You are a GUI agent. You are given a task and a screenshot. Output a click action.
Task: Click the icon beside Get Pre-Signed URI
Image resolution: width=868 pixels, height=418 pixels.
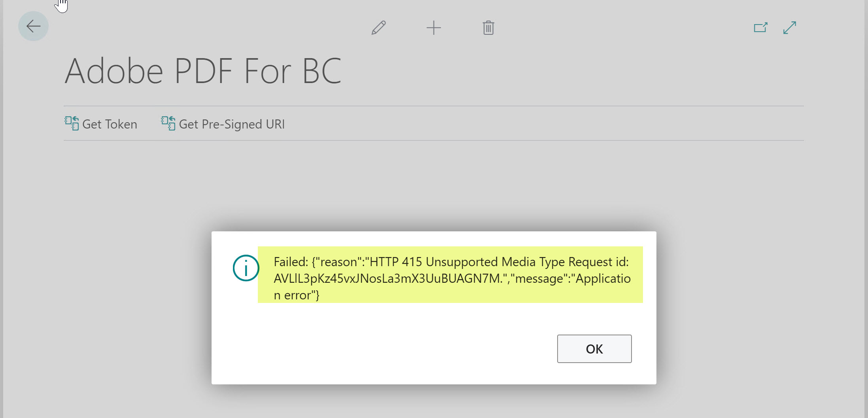pyautogui.click(x=168, y=123)
